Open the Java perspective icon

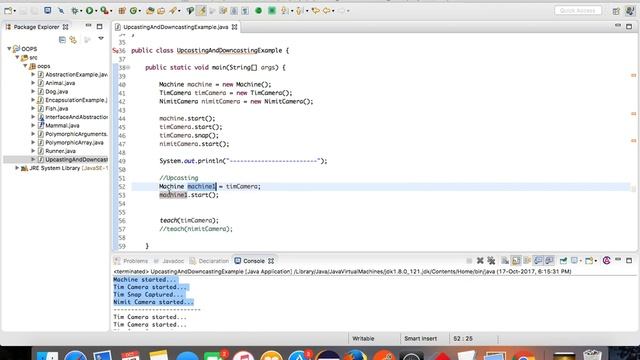click(x=630, y=11)
